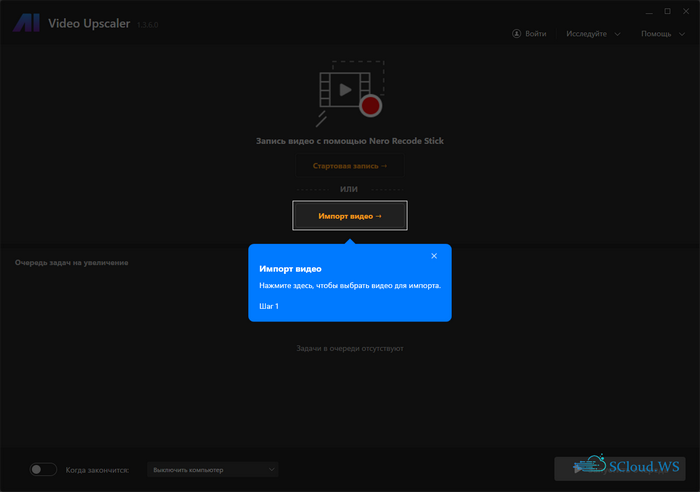Screen dimensions: 700x492
Task: Toggle the Когда закончится switch
Action: [x=43, y=469]
